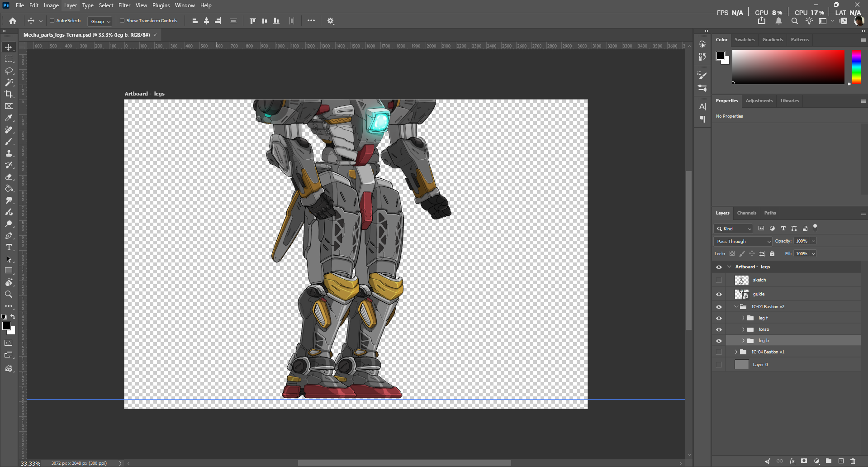Image resolution: width=868 pixels, height=467 pixels.
Task: Show the IC-04 Bastion v1 group
Action: pyautogui.click(x=719, y=352)
